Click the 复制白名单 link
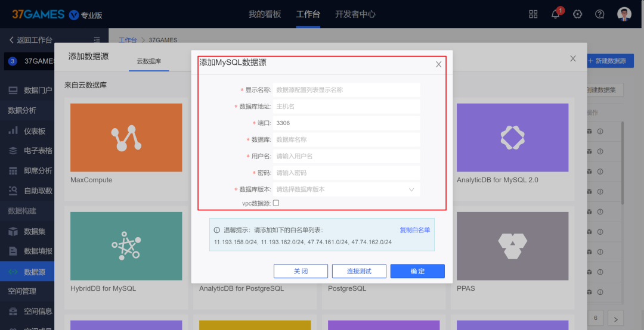Image resolution: width=644 pixels, height=330 pixels. pos(415,230)
